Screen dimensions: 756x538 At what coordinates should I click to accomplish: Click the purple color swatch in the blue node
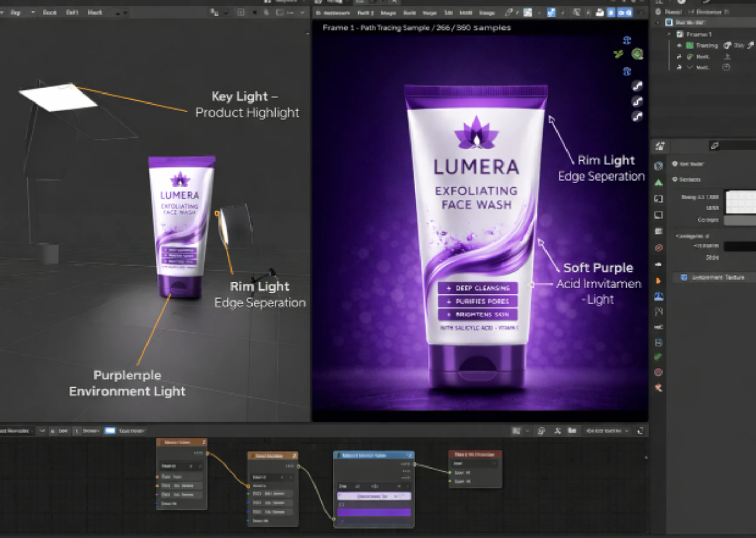(x=374, y=512)
